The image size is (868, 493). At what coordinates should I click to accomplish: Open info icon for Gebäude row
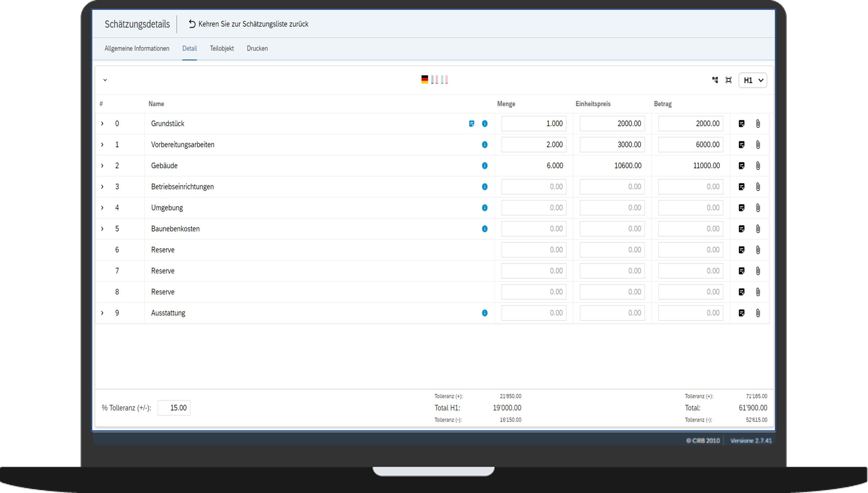pyautogui.click(x=484, y=166)
